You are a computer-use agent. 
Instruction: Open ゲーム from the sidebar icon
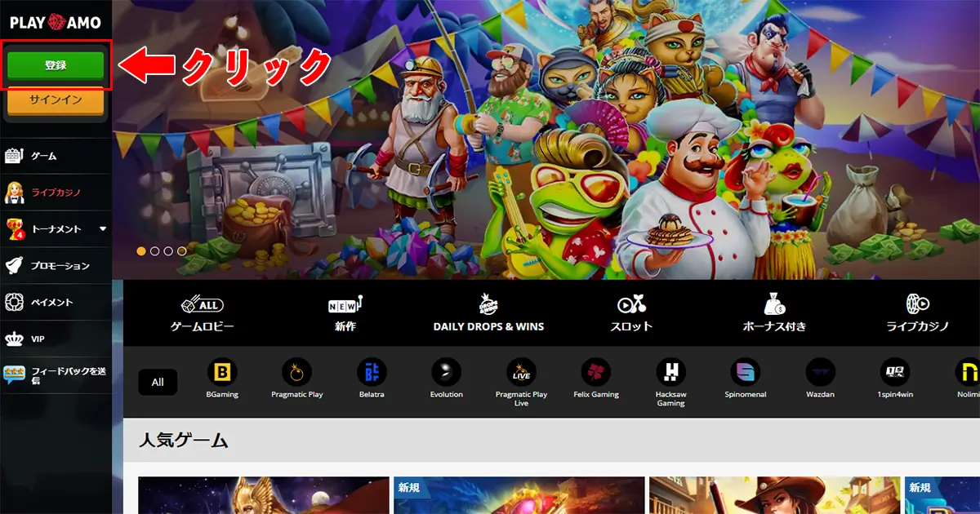tap(15, 155)
